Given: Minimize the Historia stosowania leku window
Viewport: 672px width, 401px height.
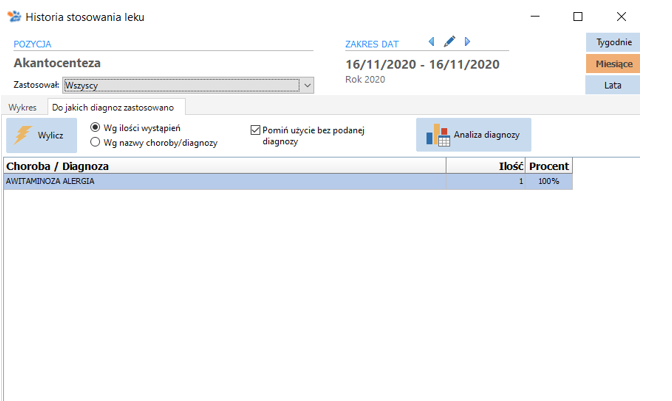Looking at the screenshot, I should point(535,16).
